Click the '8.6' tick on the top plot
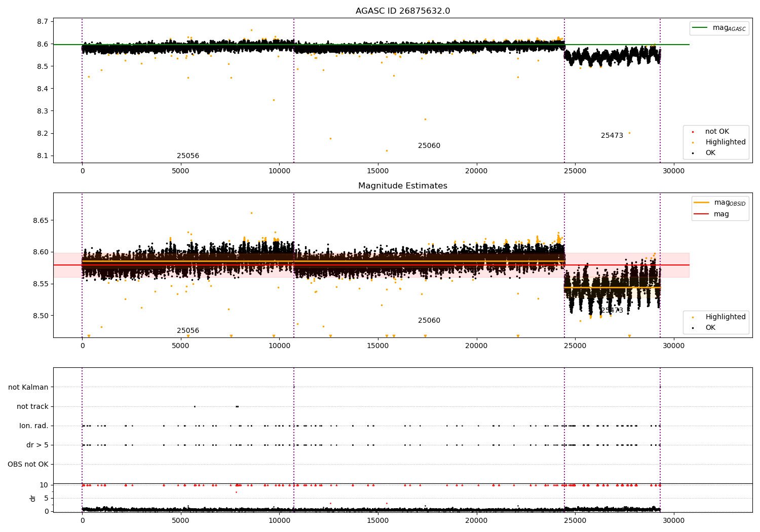 click(43, 44)
